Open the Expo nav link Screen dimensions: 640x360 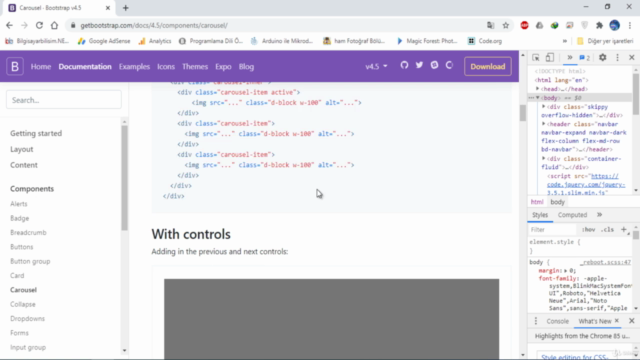[223, 67]
